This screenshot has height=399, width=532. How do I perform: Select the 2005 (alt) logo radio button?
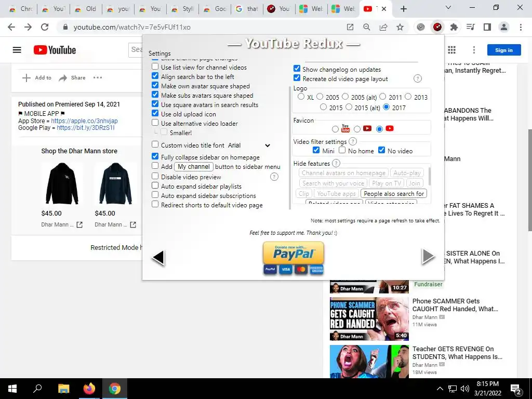(x=345, y=97)
